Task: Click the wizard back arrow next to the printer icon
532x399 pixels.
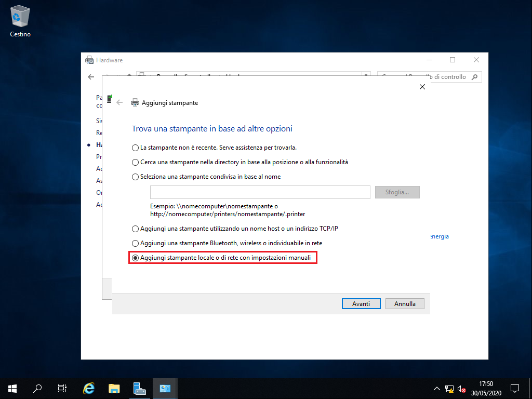Action: 119,102
